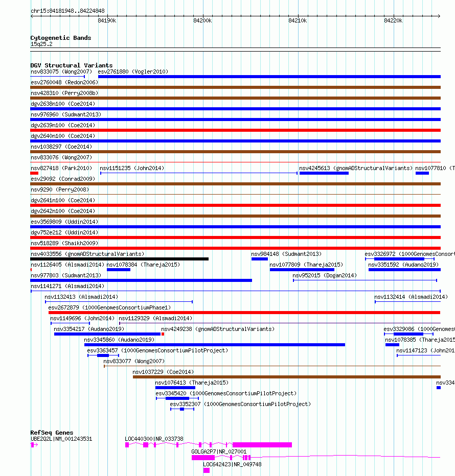
Task: Click dgv2641n100 (Coe2014) label
Action: 63,200
